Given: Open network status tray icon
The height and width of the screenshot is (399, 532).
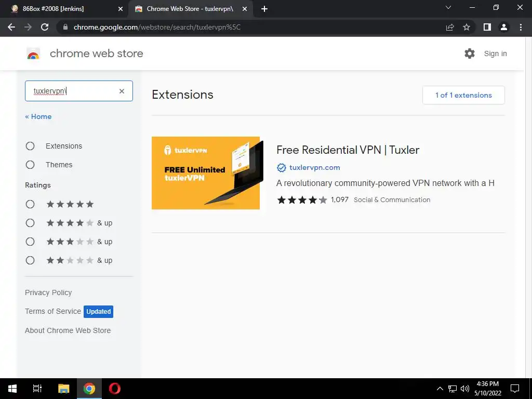Looking at the screenshot, I should point(453,389).
